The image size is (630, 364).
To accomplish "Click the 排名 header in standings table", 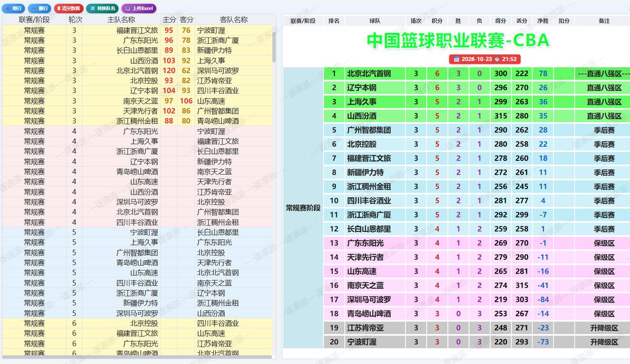I will (x=334, y=21).
